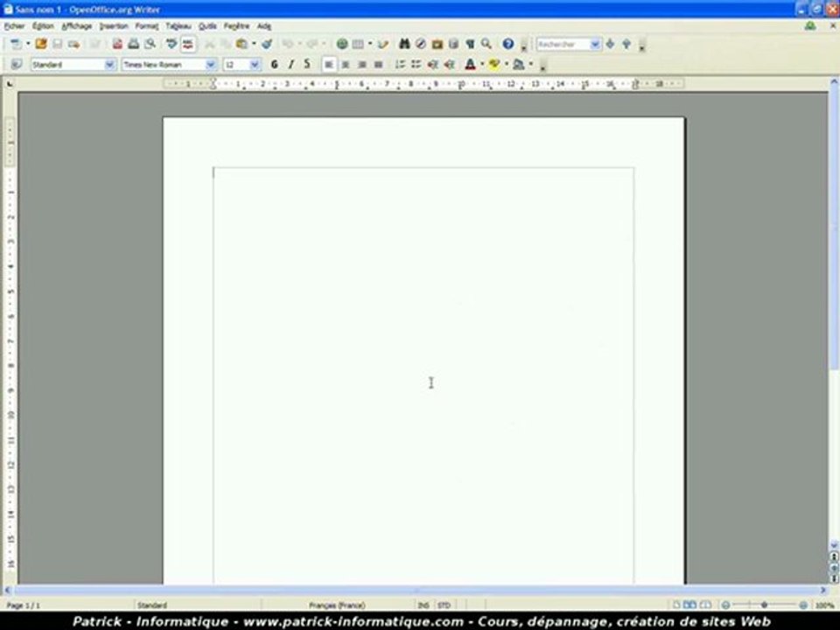Increase paragraph indent

click(449, 65)
